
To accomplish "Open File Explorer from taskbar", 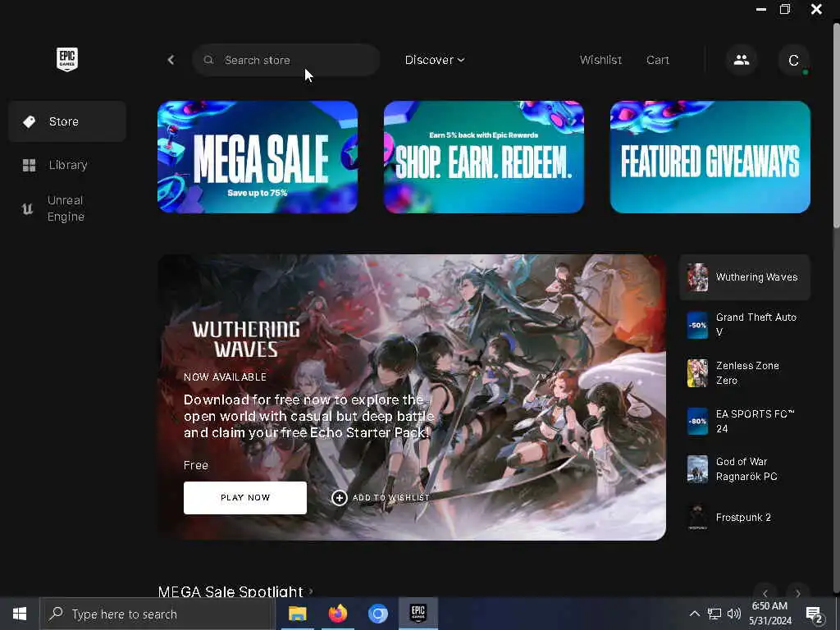I will tap(297, 614).
